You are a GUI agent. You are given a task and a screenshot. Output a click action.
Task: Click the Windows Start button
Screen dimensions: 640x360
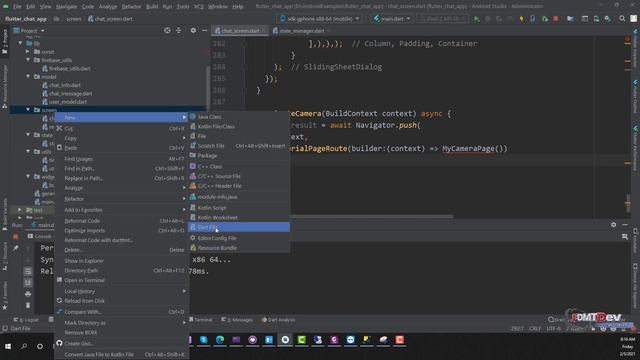point(8,347)
